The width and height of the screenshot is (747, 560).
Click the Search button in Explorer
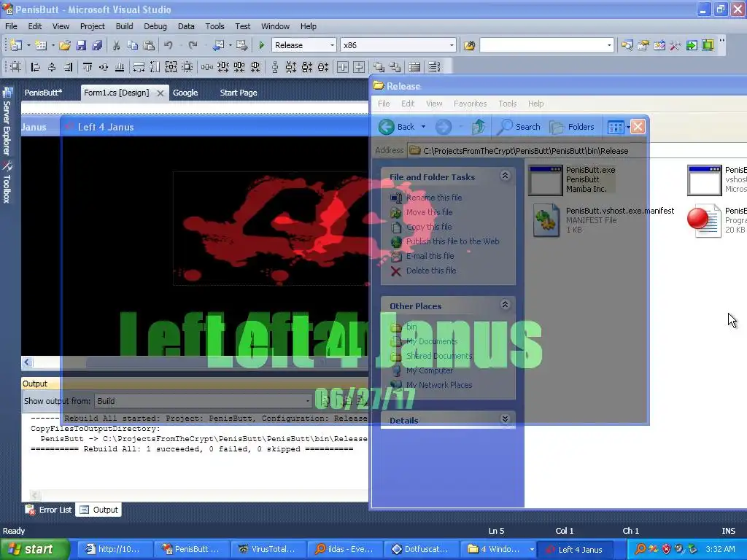click(519, 127)
